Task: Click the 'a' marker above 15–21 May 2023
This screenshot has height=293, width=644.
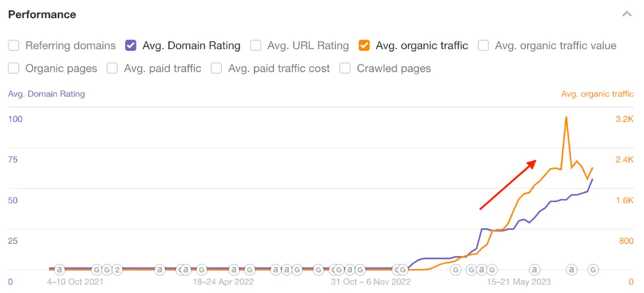Action: tap(534, 270)
